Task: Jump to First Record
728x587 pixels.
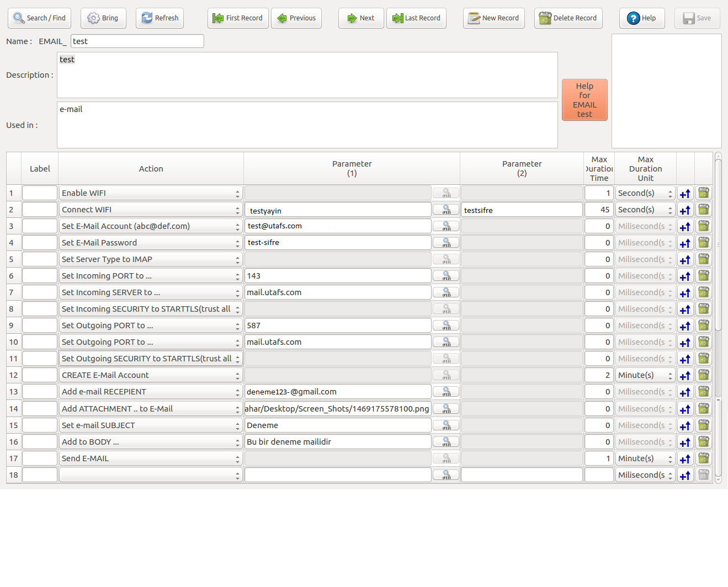Action: click(x=238, y=18)
